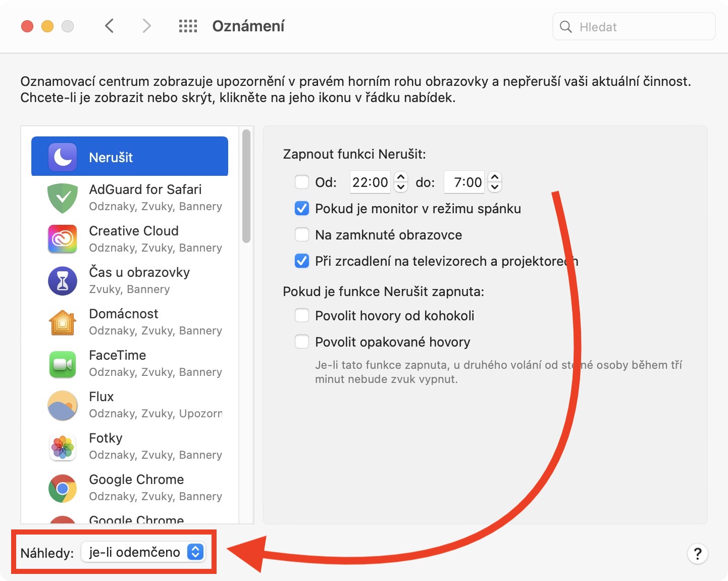
Task: Open the Náhledy dropdown menu
Action: tap(143, 552)
